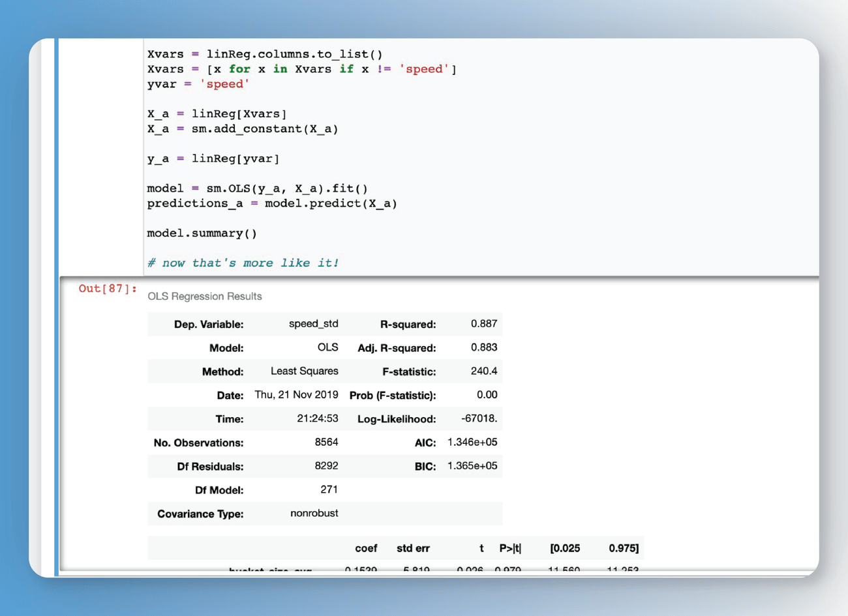Click the Dep. Variable speed_std cell

(x=313, y=323)
